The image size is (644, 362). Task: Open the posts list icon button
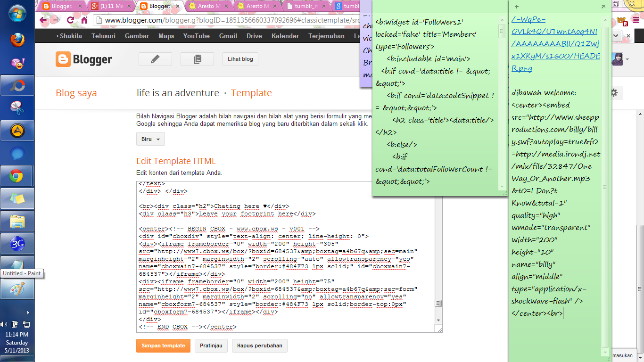(198, 59)
